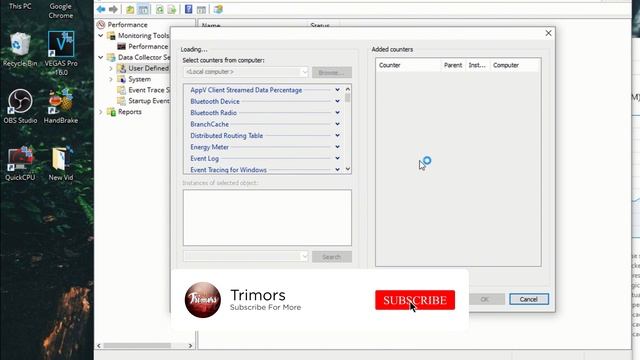Screen dimensions: 640x360
Task: Select the Reports node in the tree
Action: point(129,112)
